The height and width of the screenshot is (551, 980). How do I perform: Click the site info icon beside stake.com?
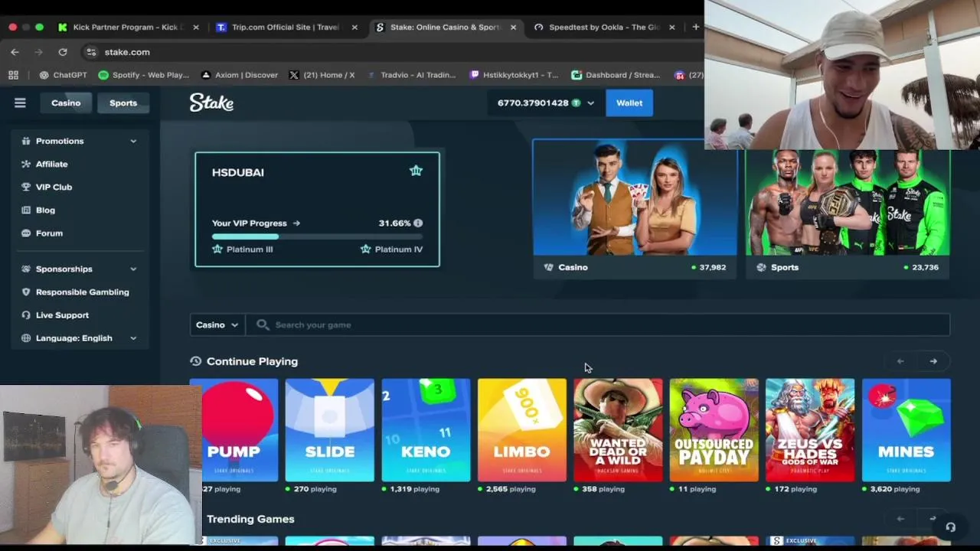(x=91, y=52)
